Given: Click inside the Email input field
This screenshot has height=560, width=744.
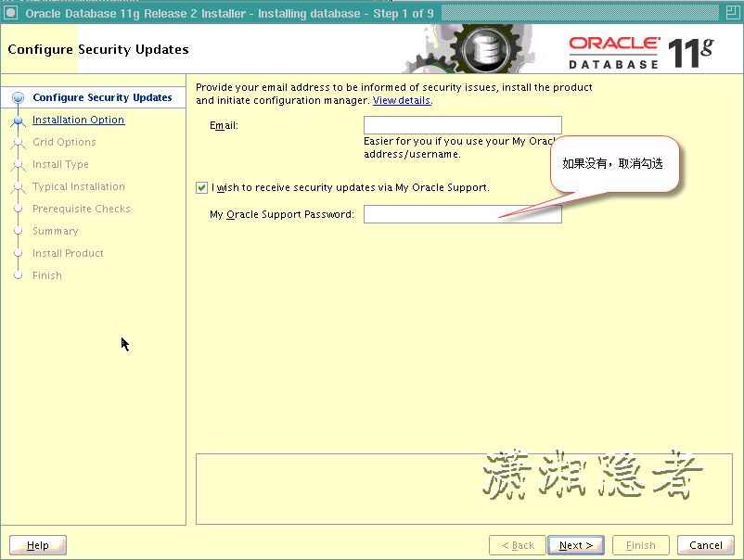Looking at the screenshot, I should click(x=462, y=125).
